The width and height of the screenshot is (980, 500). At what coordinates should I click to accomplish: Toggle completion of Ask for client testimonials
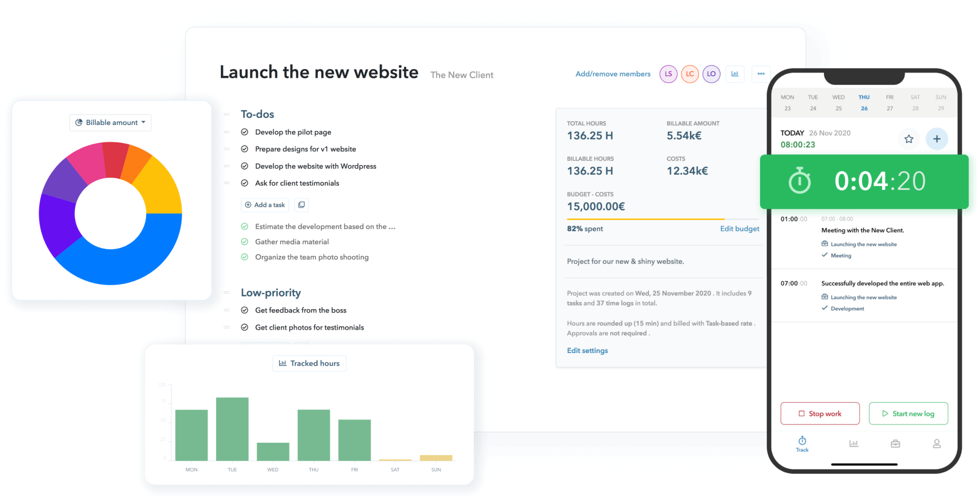245,183
